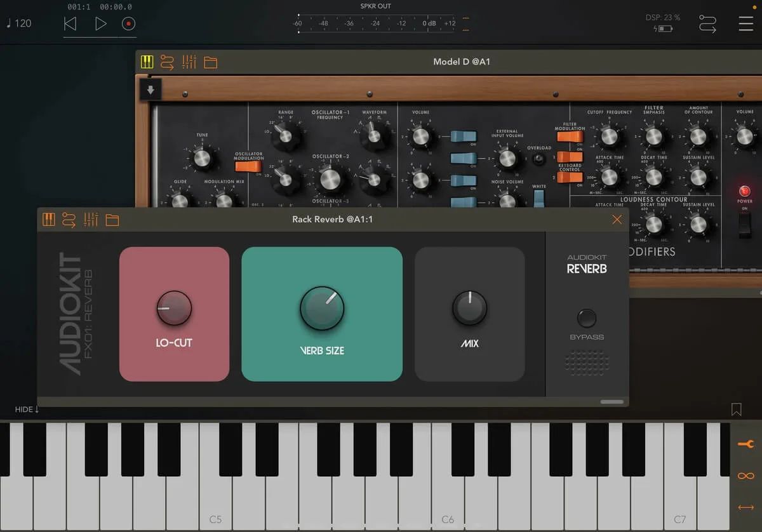Open routing icon in Model D window header
The width and height of the screenshot is (762, 532).
167,62
